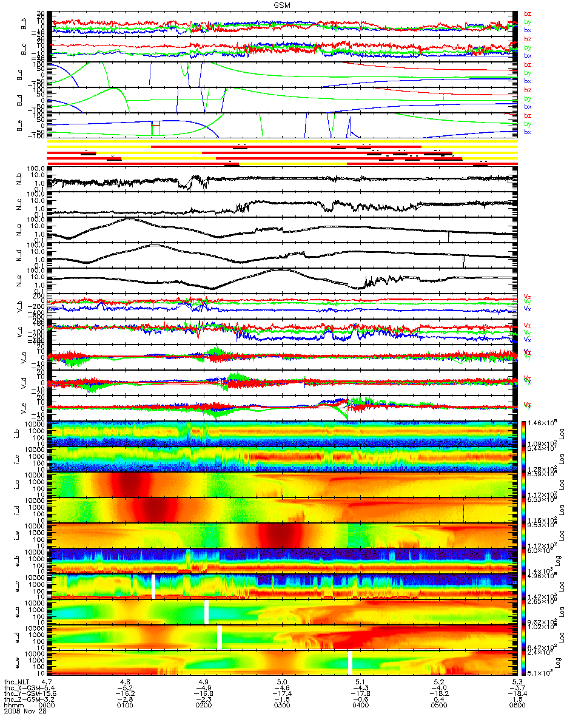Click the by legend of the B_b panel
Viewport: 564px width, 728px height.
click(528, 22)
